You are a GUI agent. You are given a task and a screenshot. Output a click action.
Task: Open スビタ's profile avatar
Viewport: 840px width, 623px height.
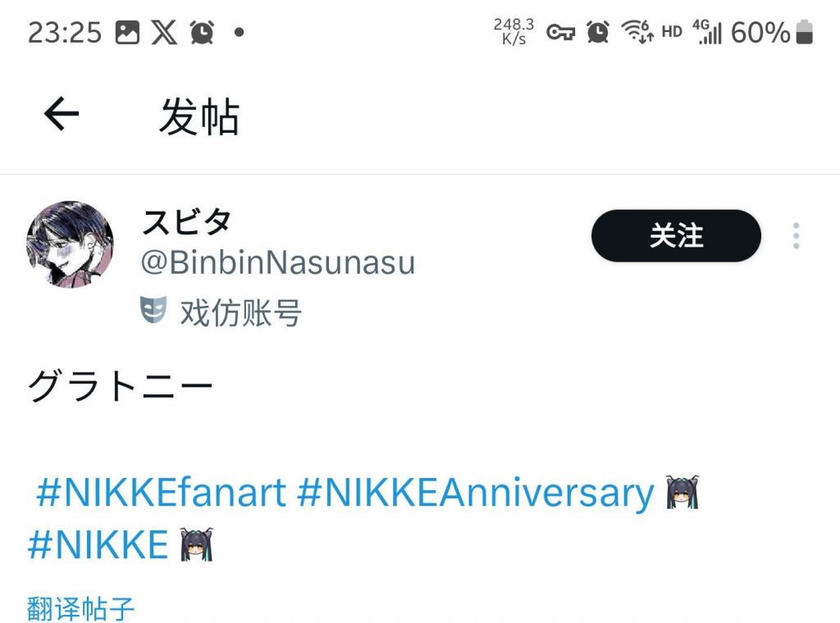coord(71,244)
